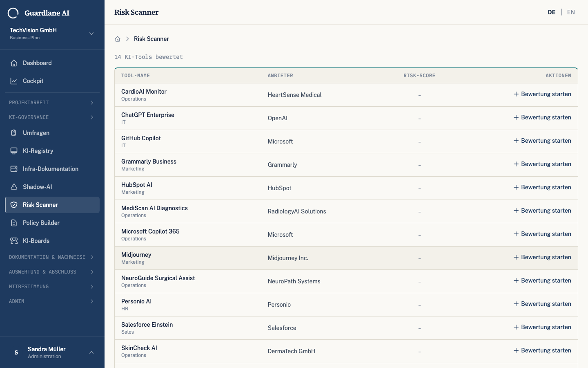This screenshot has width=588, height=368.
Task: Open the TechVision GmbH organization dropdown
Action: (x=52, y=34)
